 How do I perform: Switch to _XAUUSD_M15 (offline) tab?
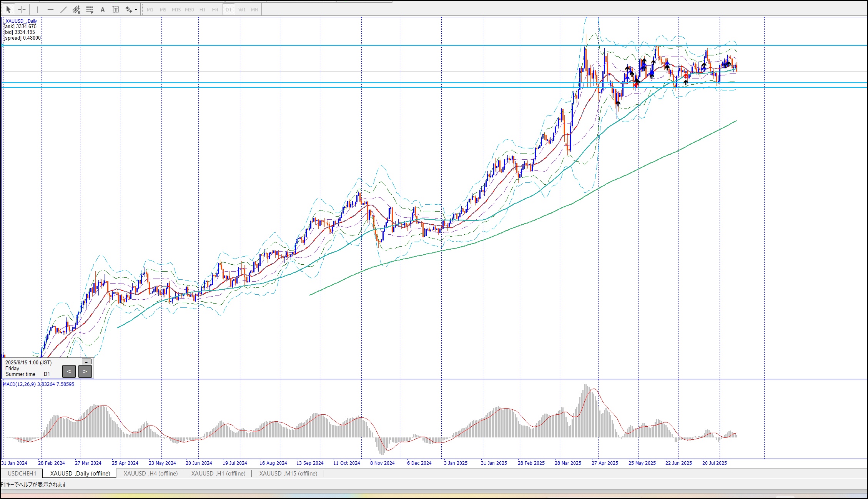pos(288,473)
